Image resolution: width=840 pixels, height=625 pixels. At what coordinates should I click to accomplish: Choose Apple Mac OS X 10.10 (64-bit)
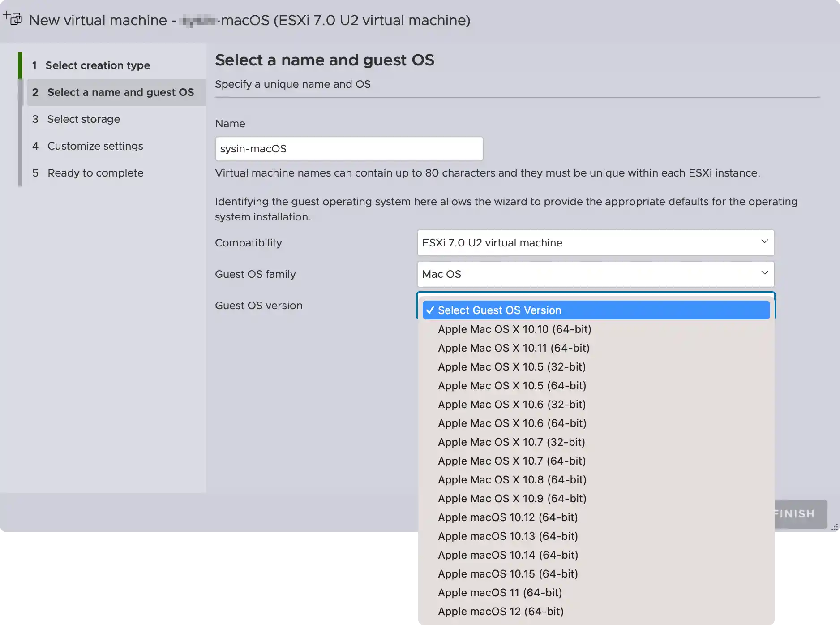pos(596,329)
